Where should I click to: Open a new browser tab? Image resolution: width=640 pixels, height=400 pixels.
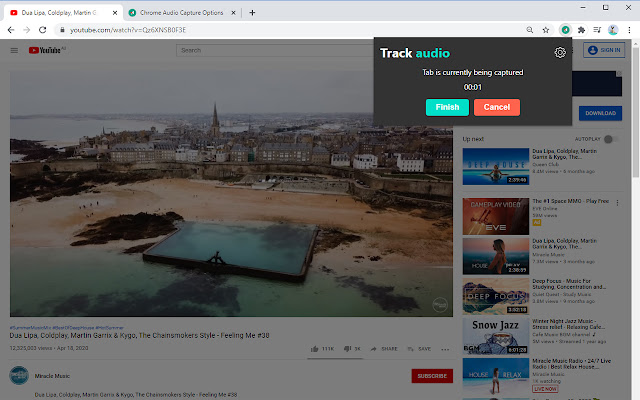[252, 12]
